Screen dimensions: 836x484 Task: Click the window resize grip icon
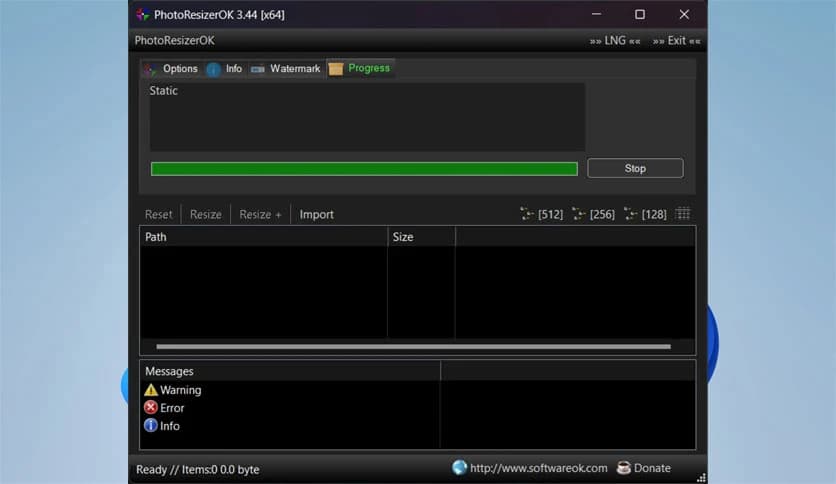coord(701,478)
